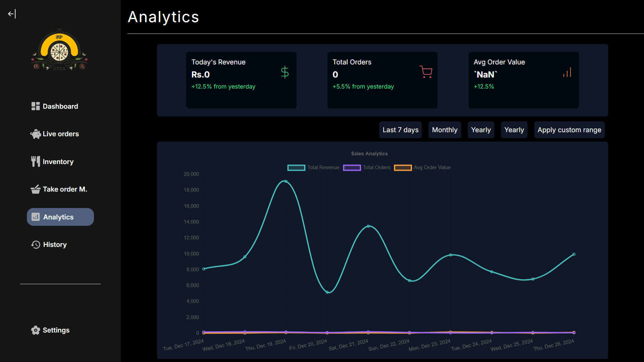644x362 pixels.
Task: Open the Dashboard grid icon
Action: [36, 106]
